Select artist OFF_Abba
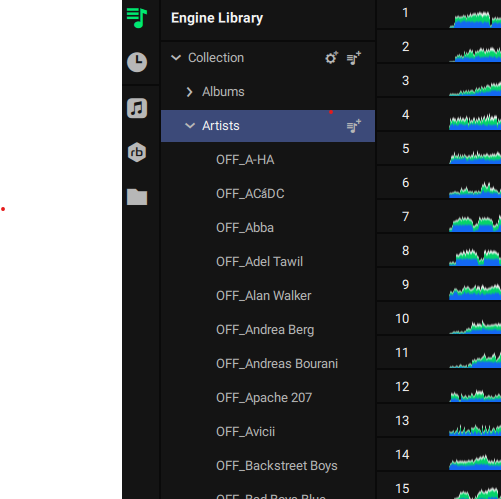This screenshot has width=501, height=499. 245,228
